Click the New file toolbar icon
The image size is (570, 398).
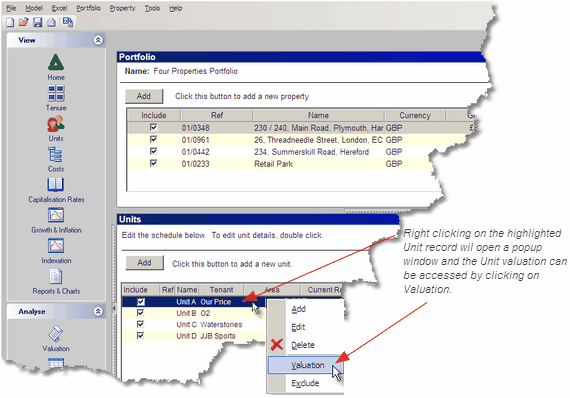click(x=10, y=22)
